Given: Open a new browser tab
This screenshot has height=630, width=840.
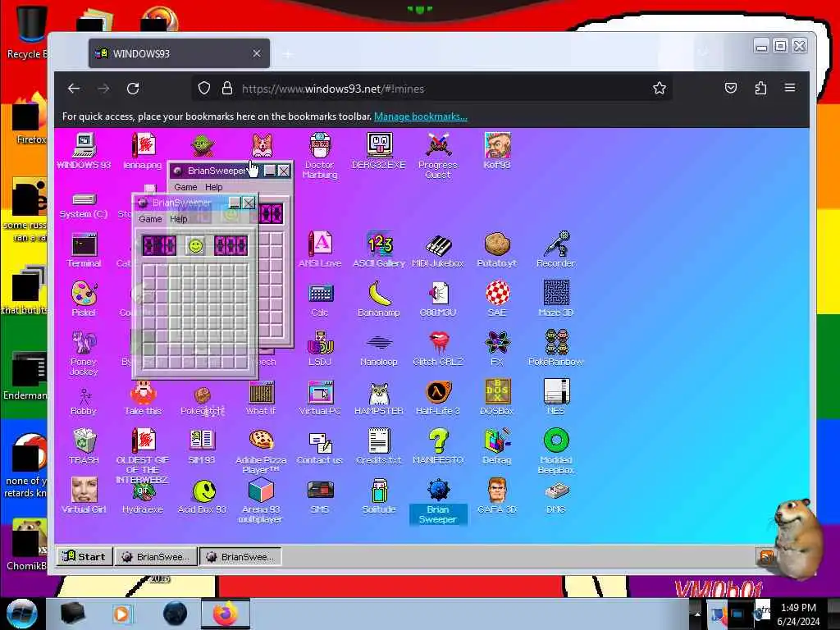Looking at the screenshot, I should click(288, 54).
